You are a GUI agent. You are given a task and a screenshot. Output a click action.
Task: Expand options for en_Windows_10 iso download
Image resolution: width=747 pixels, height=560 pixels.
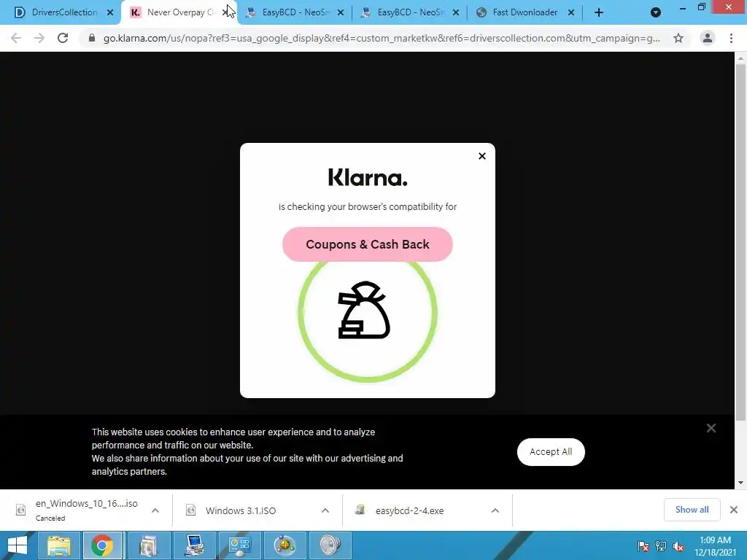[155, 510]
